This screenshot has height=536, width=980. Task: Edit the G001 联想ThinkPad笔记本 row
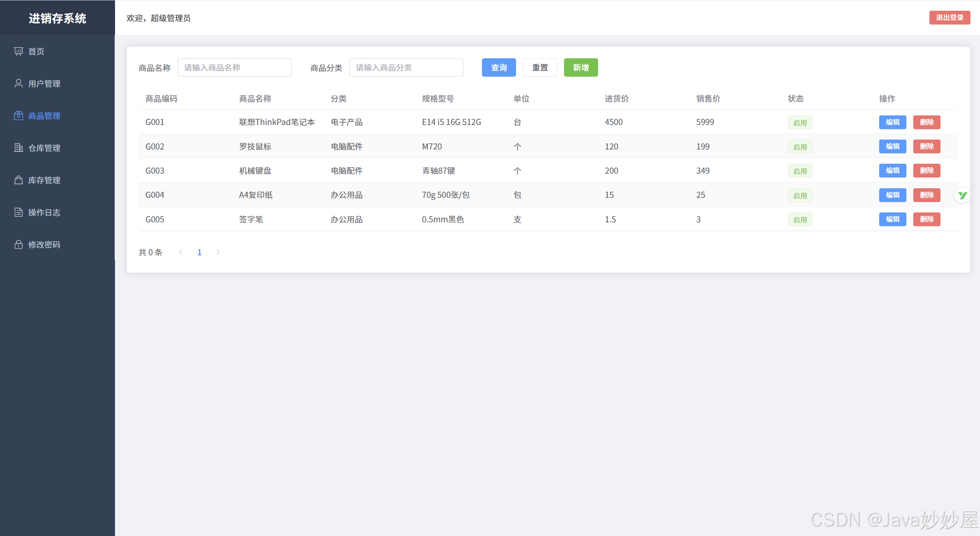pos(893,122)
